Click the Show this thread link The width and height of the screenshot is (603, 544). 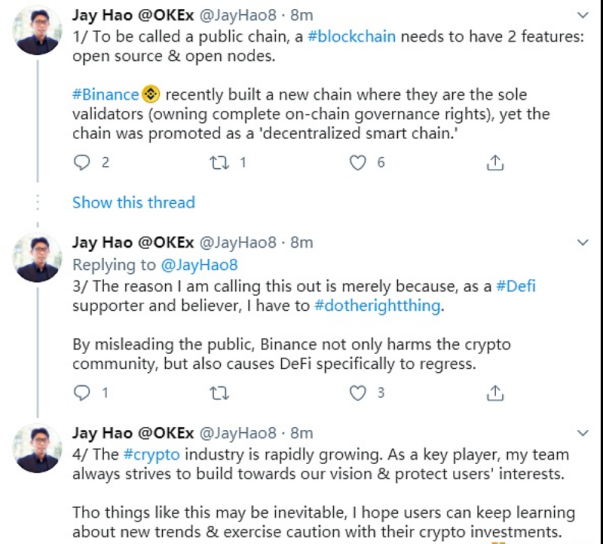tap(133, 202)
